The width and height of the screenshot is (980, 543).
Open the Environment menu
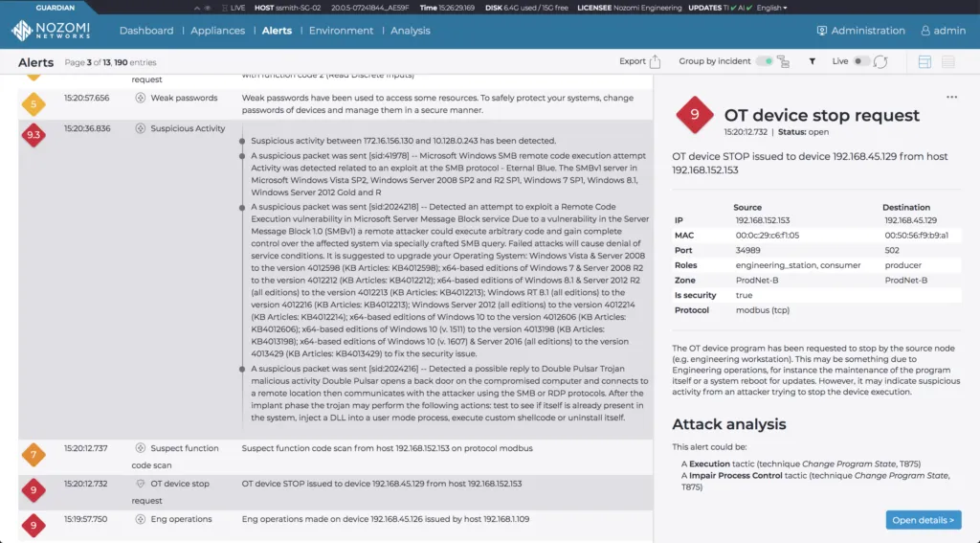click(341, 31)
